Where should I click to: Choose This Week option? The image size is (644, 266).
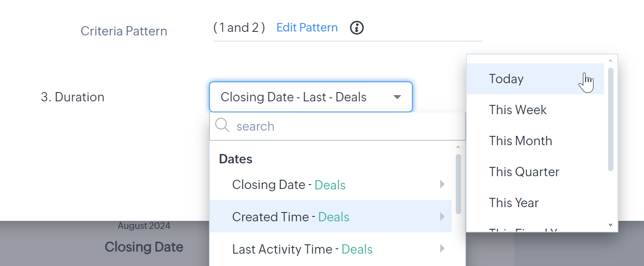pos(518,110)
